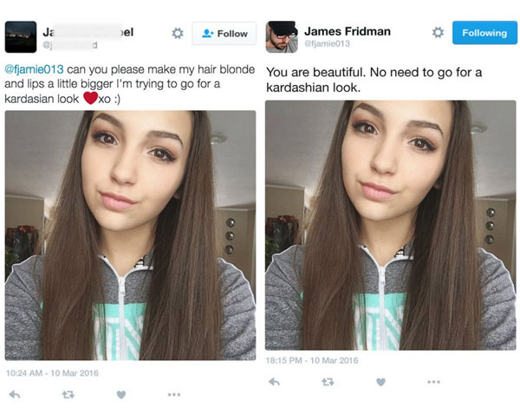Click the @fjamie013 handle under James Fridman
This screenshot has width=520, height=420.
click(x=327, y=43)
